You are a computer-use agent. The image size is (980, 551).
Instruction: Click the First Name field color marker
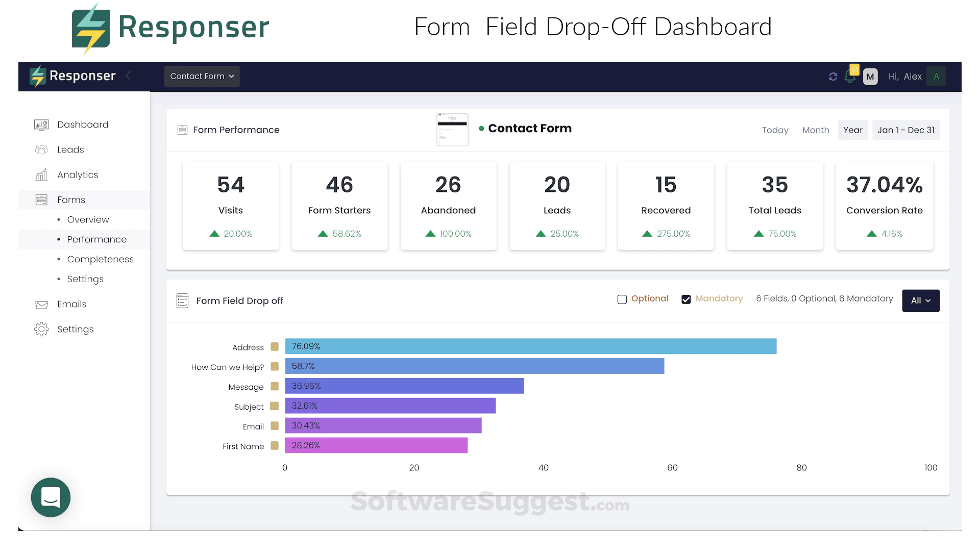coord(274,445)
